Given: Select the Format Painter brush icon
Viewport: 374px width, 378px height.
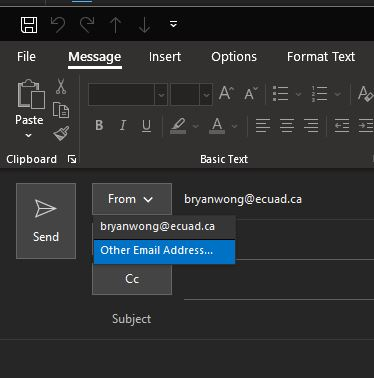Looking at the screenshot, I should 61,133.
